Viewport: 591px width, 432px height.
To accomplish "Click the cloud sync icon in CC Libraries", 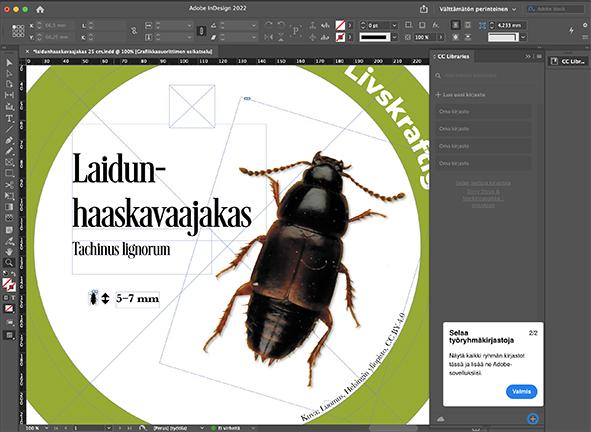I will pyautogui.click(x=440, y=419).
